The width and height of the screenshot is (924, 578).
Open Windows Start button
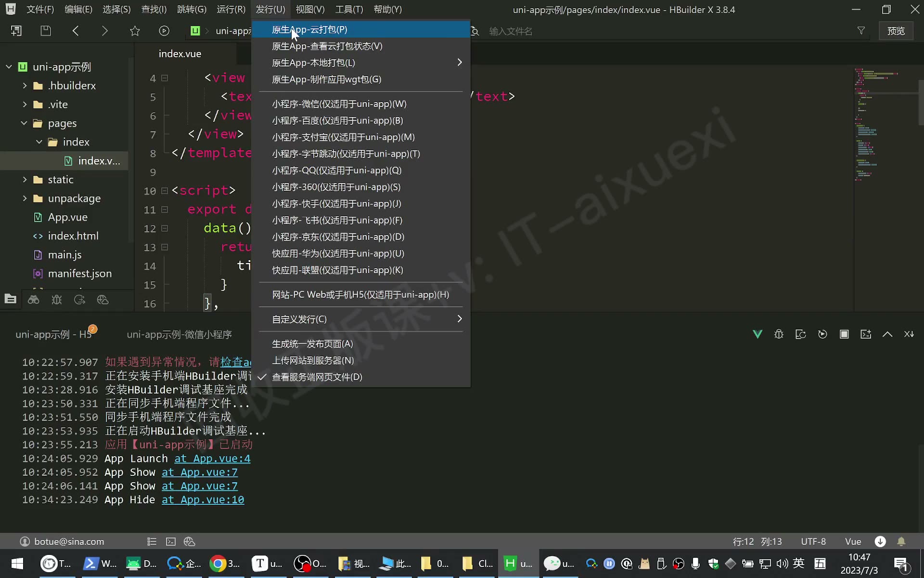(17, 564)
